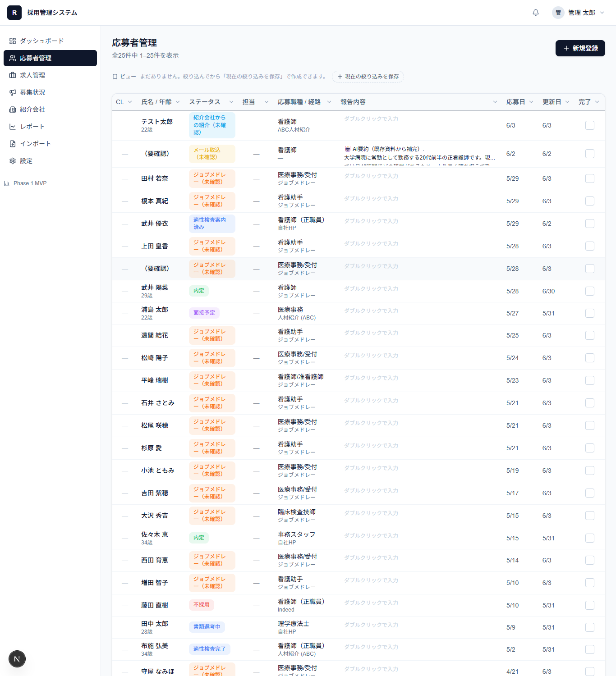Select the name 石井 さとみ
Viewport: 616px width, 676px height.
pyautogui.click(x=158, y=403)
